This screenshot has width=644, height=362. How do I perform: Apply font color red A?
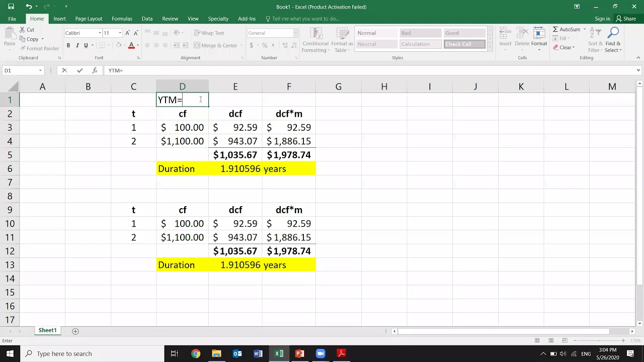point(131,45)
